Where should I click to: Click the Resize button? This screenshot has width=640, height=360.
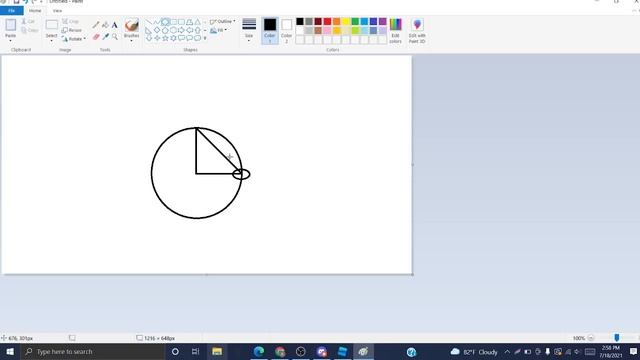click(x=72, y=30)
